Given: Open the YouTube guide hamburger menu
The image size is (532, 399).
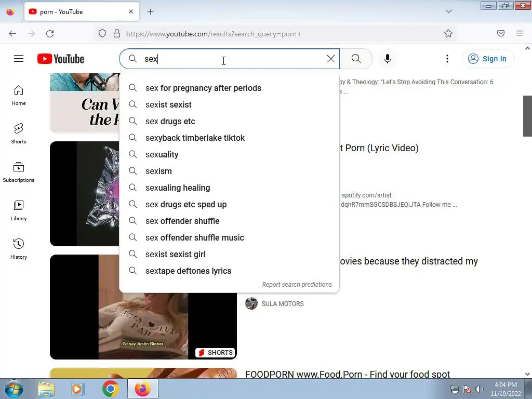Looking at the screenshot, I should pos(19,59).
